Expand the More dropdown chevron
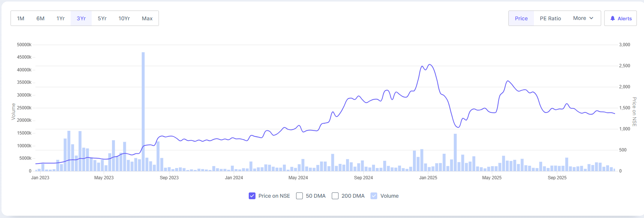Viewport: 644px width, 218px height. pos(591,18)
